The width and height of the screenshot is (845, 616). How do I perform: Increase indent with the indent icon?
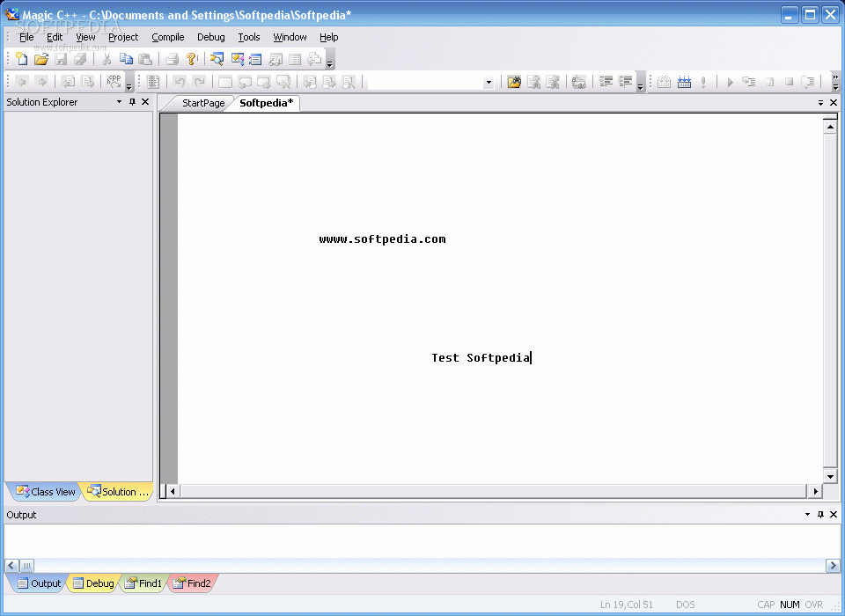point(626,82)
